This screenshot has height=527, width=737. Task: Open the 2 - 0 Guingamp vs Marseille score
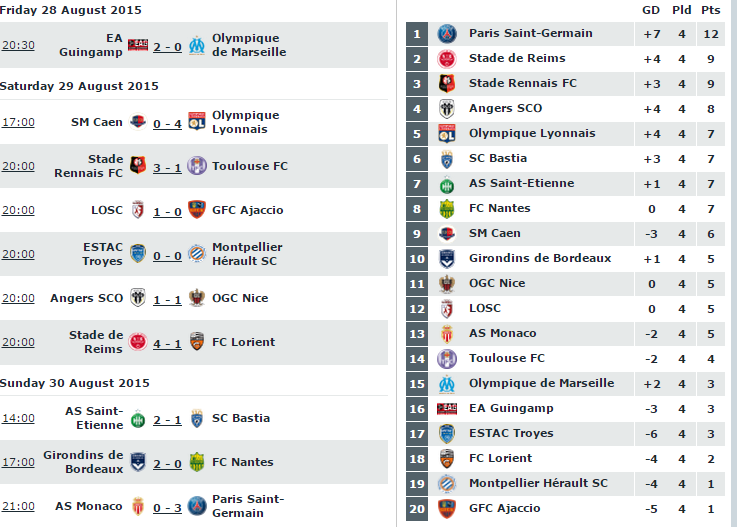click(167, 47)
